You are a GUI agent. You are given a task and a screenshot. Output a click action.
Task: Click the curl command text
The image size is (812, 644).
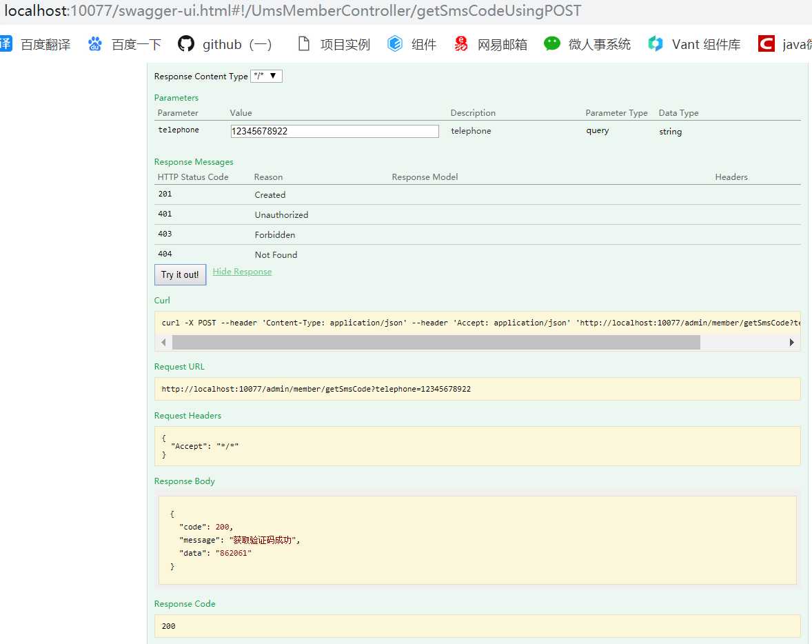[481, 323]
